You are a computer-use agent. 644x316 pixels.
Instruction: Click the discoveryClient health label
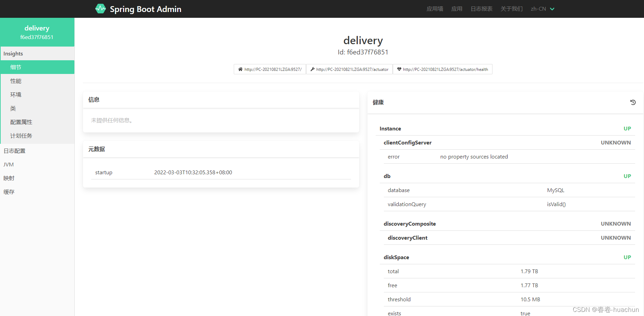pyautogui.click(x=408, y=238)
